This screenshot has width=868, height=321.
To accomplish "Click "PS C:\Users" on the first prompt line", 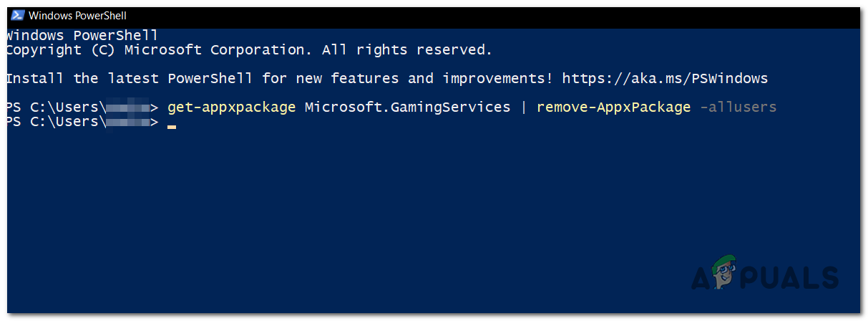I will click(x=54, y=107).
